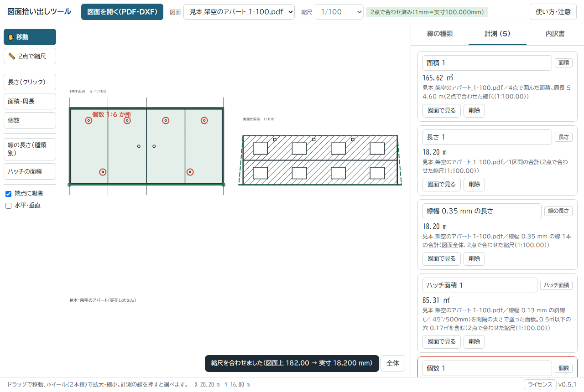View 線幅 0.35 mm measurement on drawing
Viewport: 584px width, 392px height.
coord(442,259)
